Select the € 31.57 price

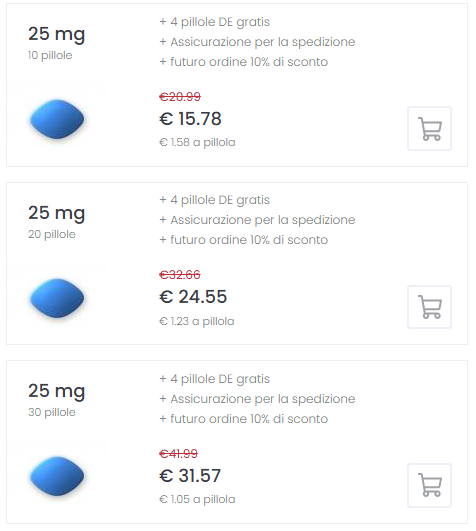pos(190,475)
